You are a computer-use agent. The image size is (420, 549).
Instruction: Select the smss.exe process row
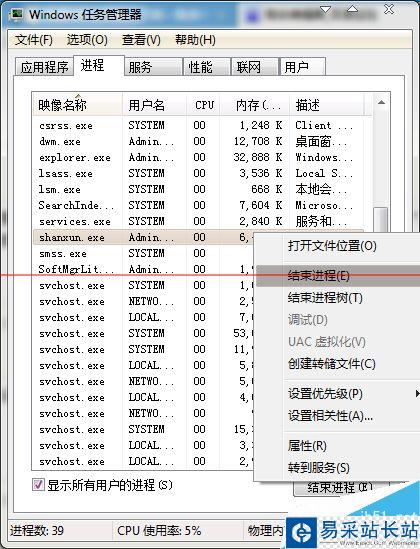tap(143, 253)
